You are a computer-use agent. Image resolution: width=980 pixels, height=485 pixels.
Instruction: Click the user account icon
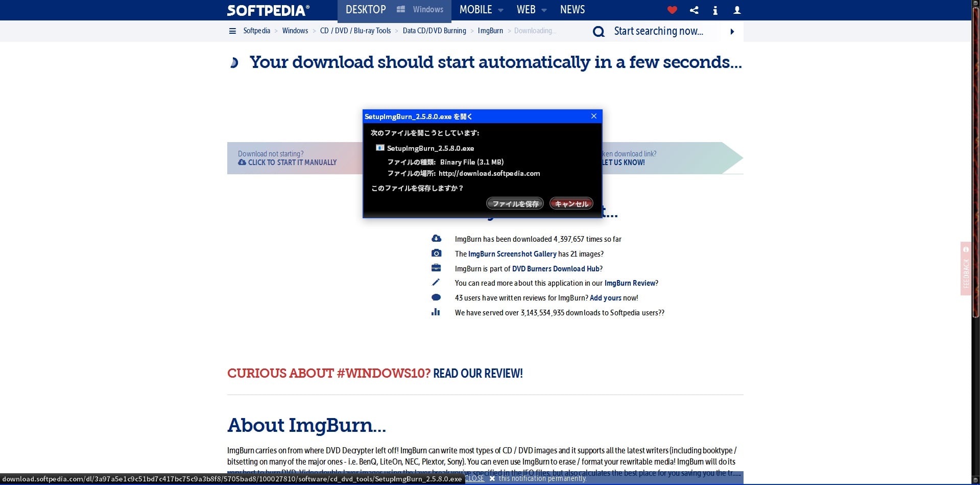[x=737, y=10]
